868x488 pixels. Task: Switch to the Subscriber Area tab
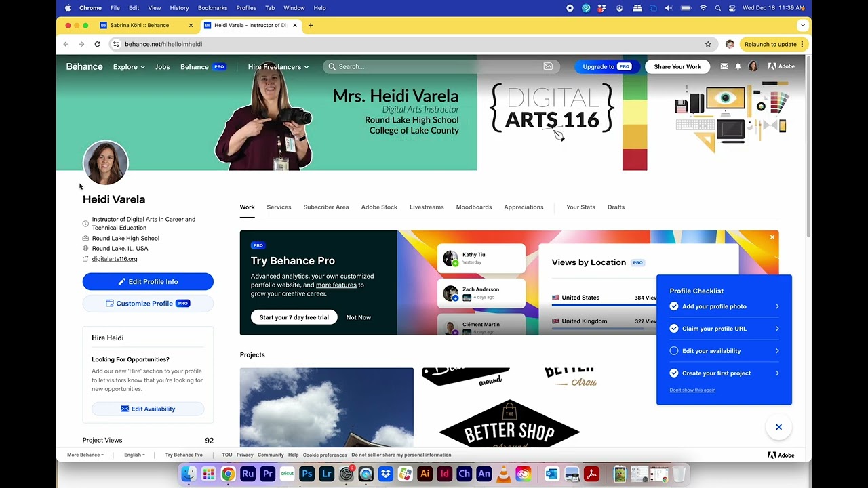point(326,207)
